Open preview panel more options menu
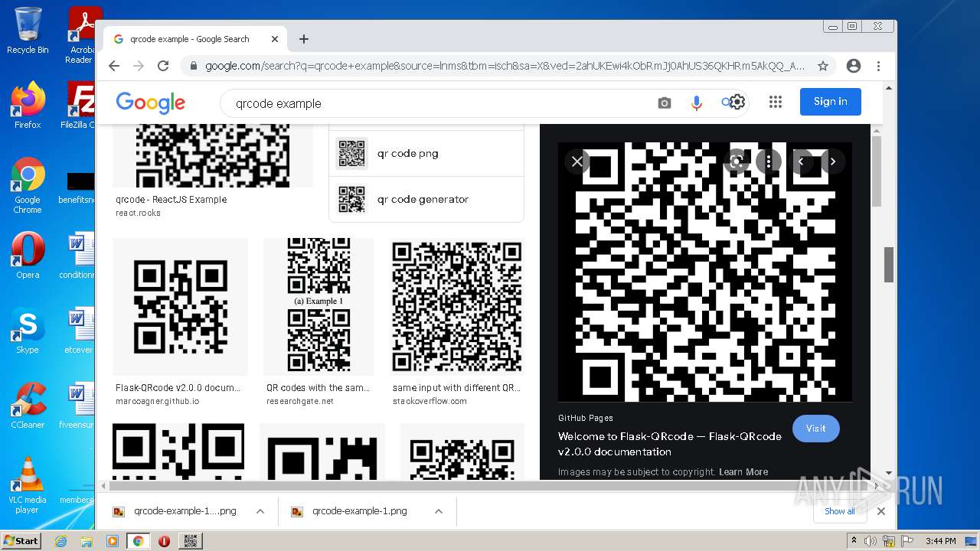Viewport: 980px width, 551px height. tap(769, 161)
